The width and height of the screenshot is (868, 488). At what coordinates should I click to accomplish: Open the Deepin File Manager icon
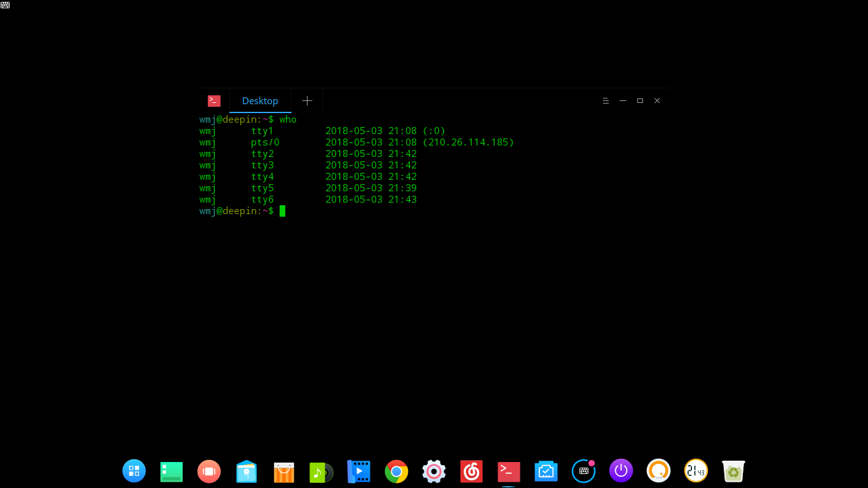246,471
